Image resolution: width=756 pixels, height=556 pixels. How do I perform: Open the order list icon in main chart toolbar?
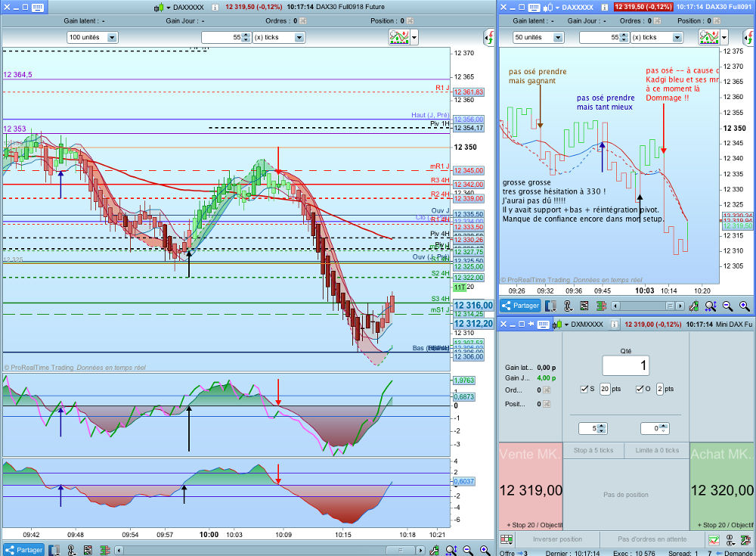(x=88, y=550)
